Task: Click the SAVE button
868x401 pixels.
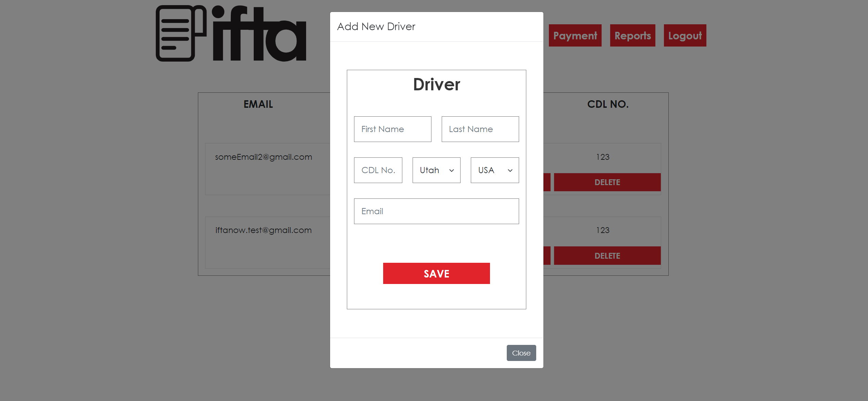Action: [x=437, y=273]
